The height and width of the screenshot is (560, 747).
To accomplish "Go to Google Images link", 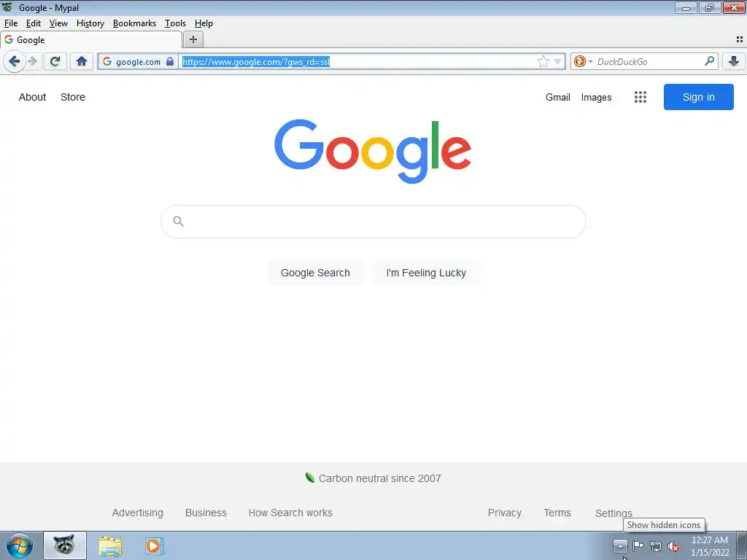I will pos(596,97).
